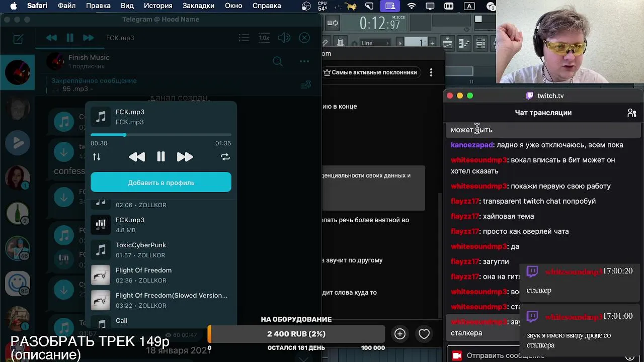The image size is (644, 362).
Task: Open the playlist list icon in Telegram header
Action: [x=244, y=38]
